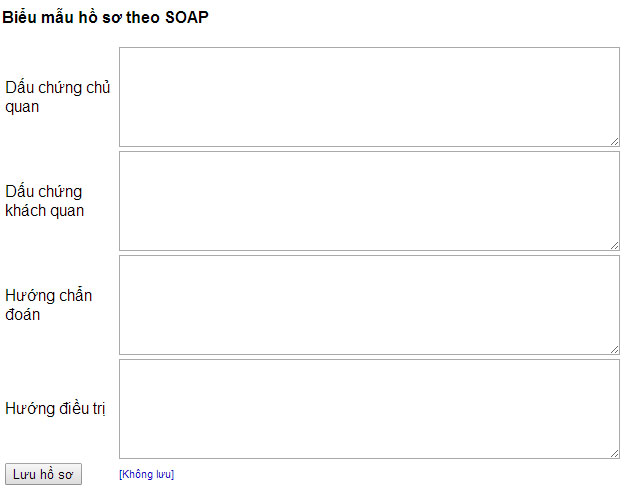Focus the first SOAP text field's top edge
The height and width of the screenshot is (488, 638).
coord(369,48)
